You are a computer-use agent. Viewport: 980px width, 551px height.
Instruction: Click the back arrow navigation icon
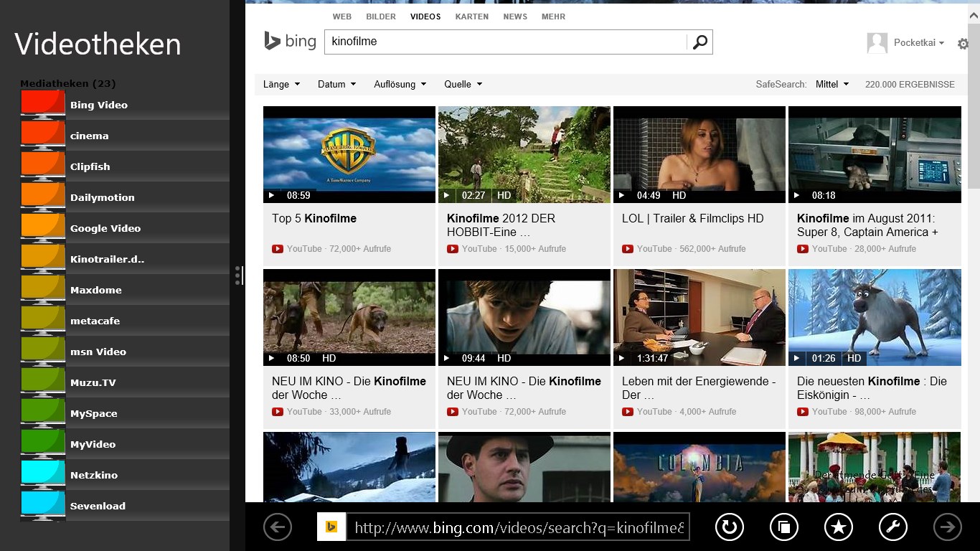click(278, 527)
